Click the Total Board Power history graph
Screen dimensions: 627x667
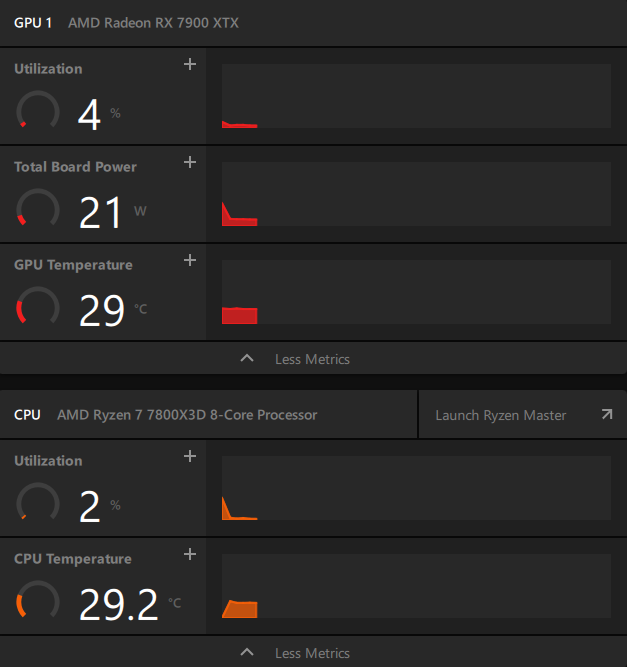coord(416,194)
